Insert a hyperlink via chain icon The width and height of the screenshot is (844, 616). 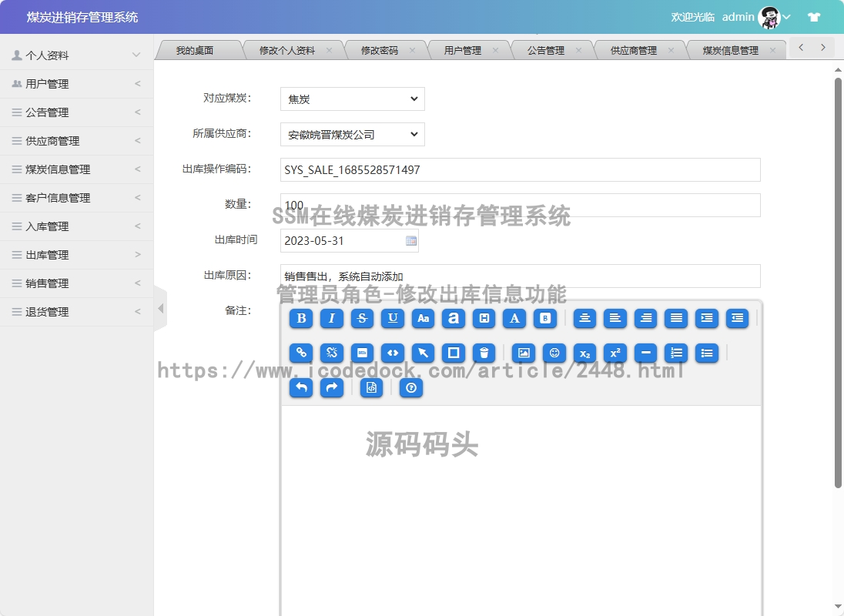301,353
